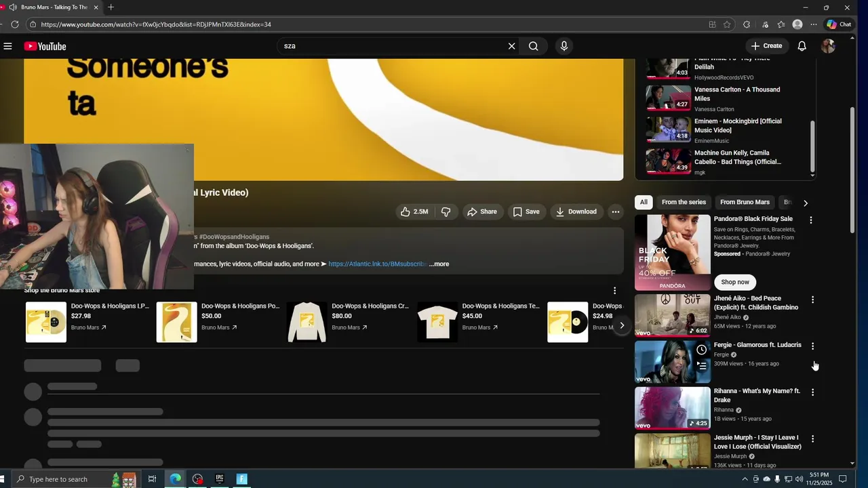Open more actions ellipsis beside Download
This screenshot has height=488, width=868.
coord(615,211)
